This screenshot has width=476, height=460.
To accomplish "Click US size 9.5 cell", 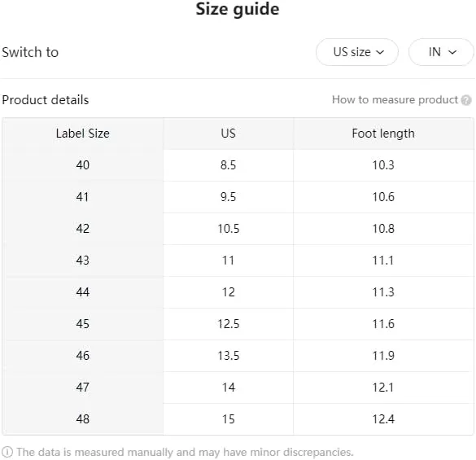I will click(229, 197).
